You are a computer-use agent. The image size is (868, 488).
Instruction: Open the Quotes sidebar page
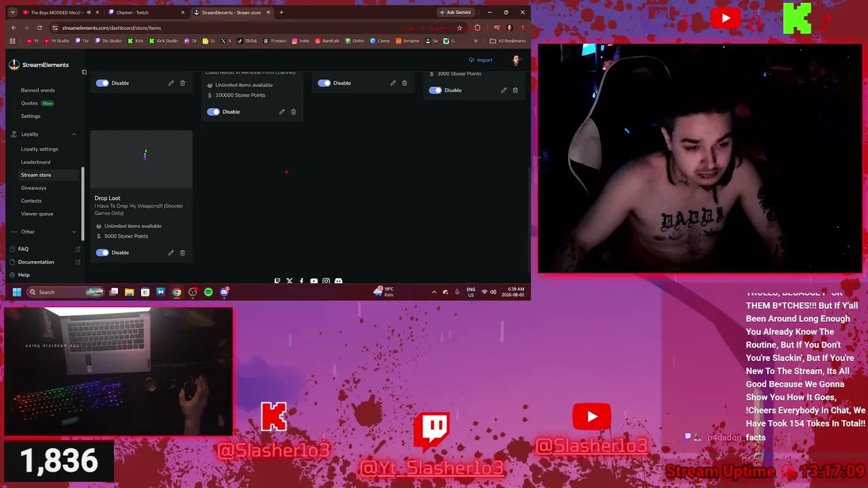pos(29,103)
